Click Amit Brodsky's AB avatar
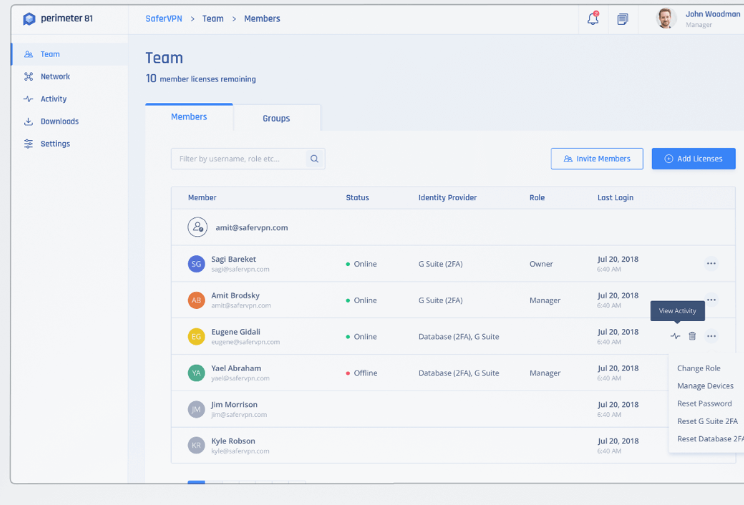The width and height of the screenshot is (744, 505). (196, 300)
